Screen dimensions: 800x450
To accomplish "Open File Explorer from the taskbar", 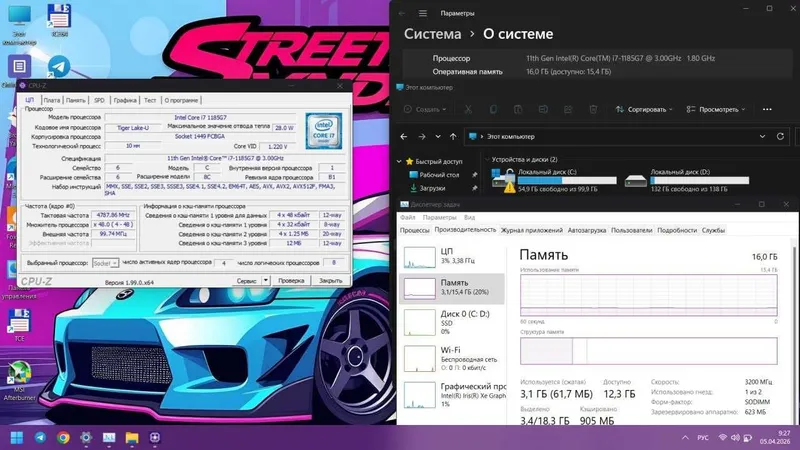I will point(132,437).
